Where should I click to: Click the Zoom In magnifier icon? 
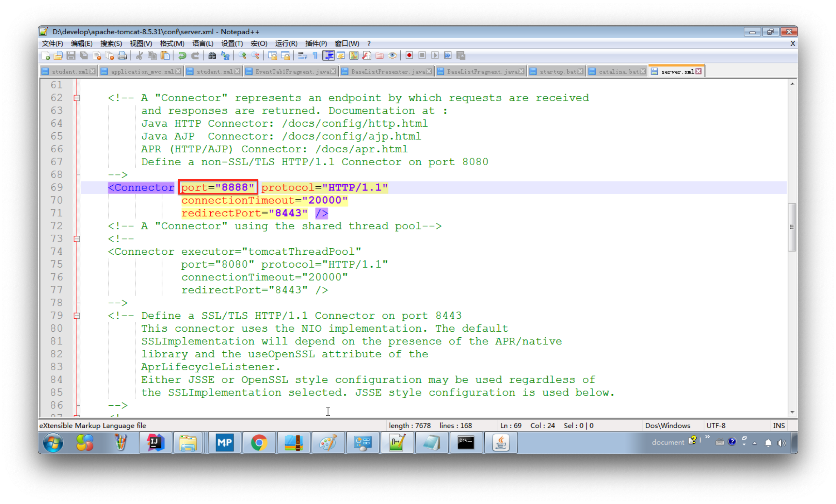(242, 55)
